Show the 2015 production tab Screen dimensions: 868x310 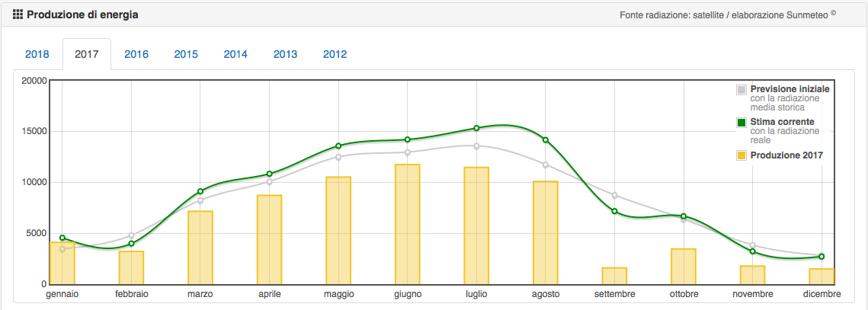[x=186, y=54]
